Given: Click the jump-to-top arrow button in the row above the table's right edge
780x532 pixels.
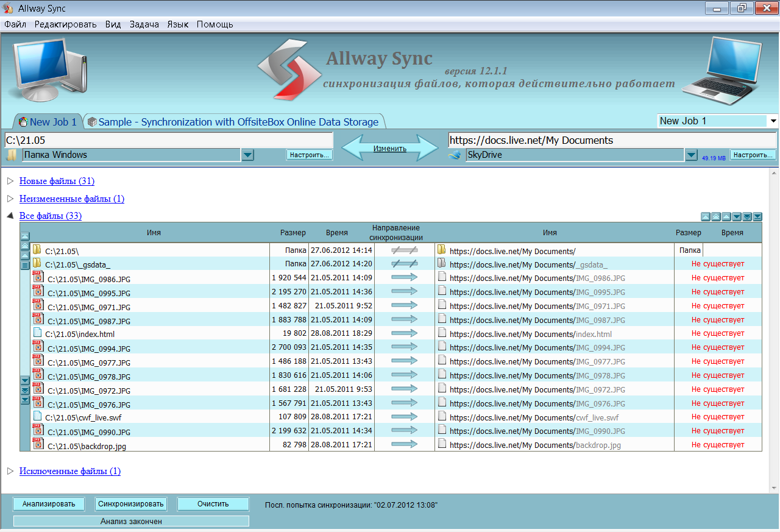Looking at the screenshot, I should (706, 216).
